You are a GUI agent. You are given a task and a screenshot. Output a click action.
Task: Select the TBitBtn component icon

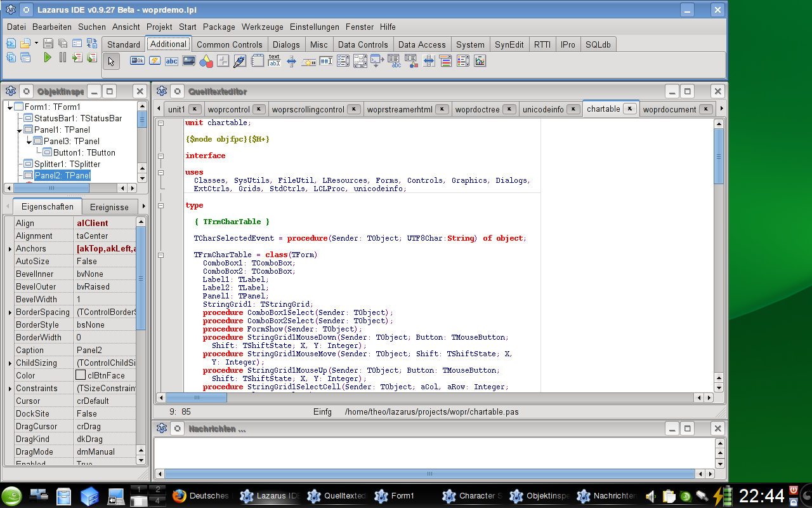pyautogui.click(x=137, y=61)
